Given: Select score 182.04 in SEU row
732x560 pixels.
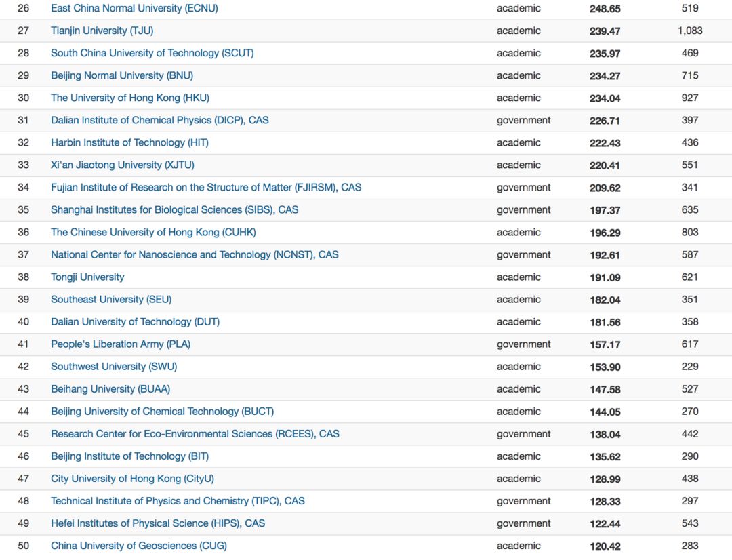Looking at the screenshot, I should coord(605,300).
